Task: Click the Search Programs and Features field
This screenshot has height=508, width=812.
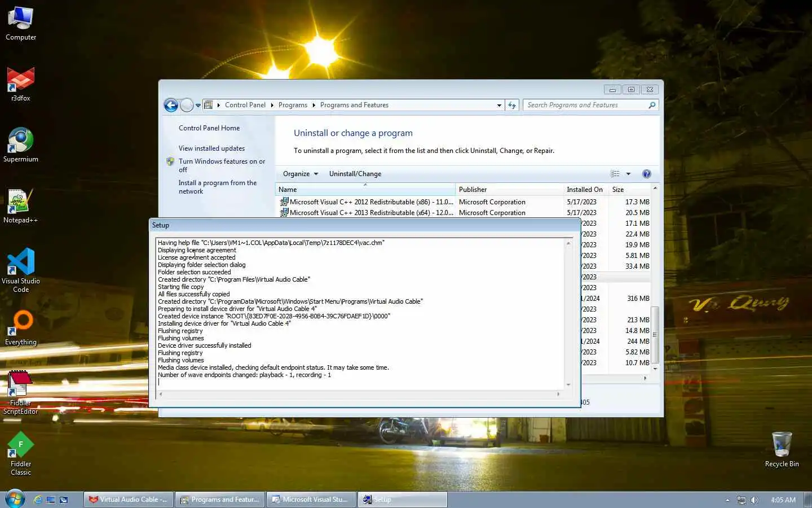Action: point(586,105)
